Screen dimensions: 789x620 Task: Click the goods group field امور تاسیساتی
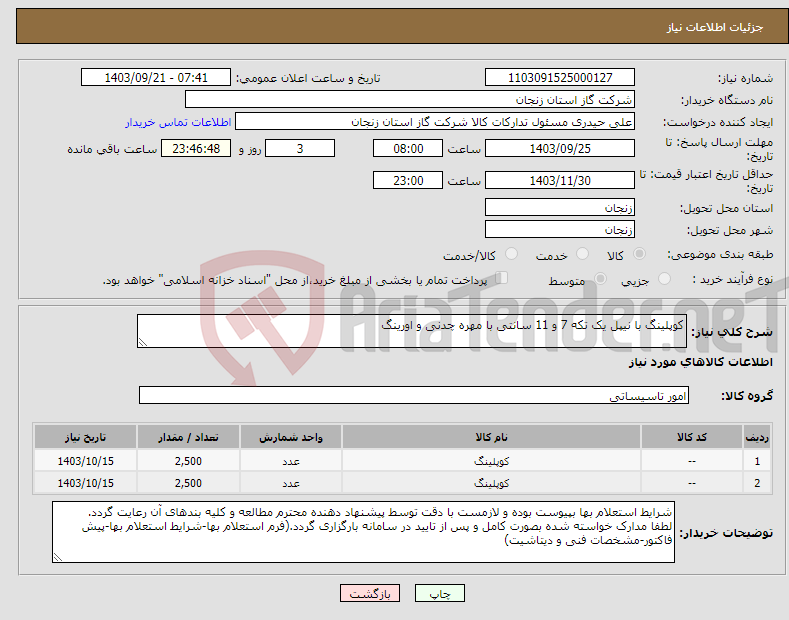[x=414, y=396]
